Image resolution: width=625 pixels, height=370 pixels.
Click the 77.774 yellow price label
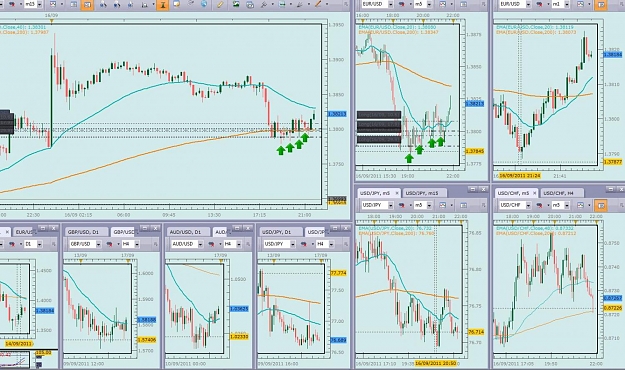(338, 273)
